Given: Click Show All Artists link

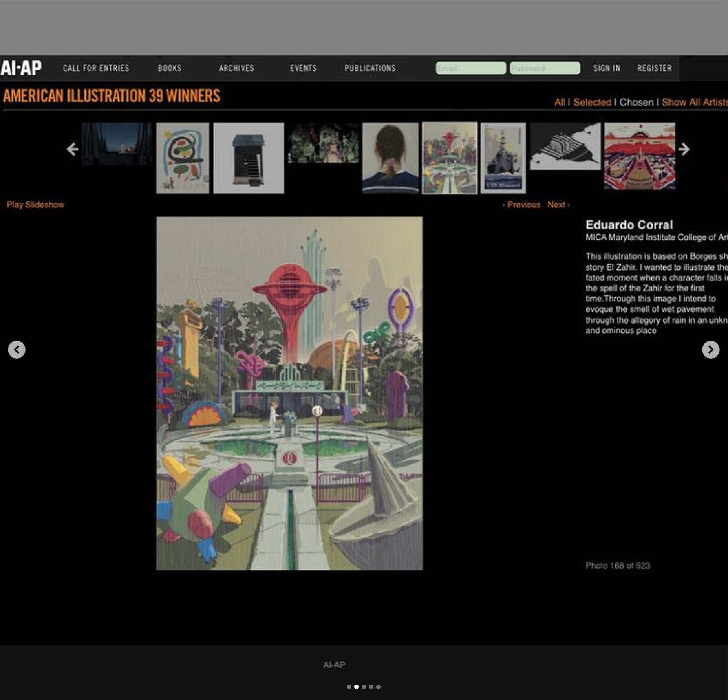Looking at the screenshot, I should pyautogui.click(x=695, y=102).
